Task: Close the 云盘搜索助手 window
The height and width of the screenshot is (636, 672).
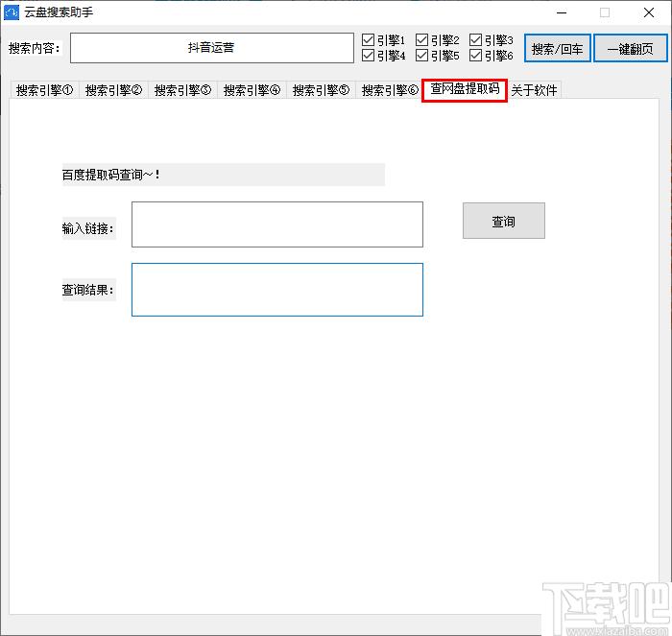Action: click(x=649, y=12)
